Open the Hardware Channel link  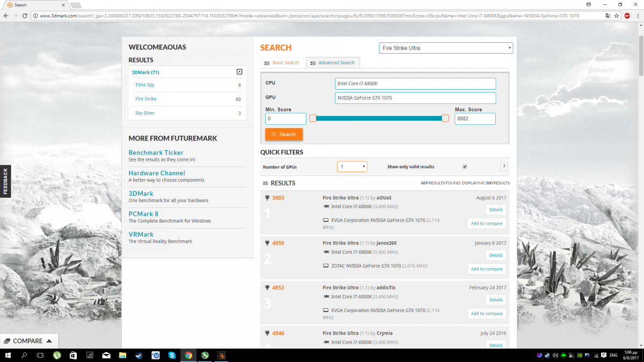point(157,173)
